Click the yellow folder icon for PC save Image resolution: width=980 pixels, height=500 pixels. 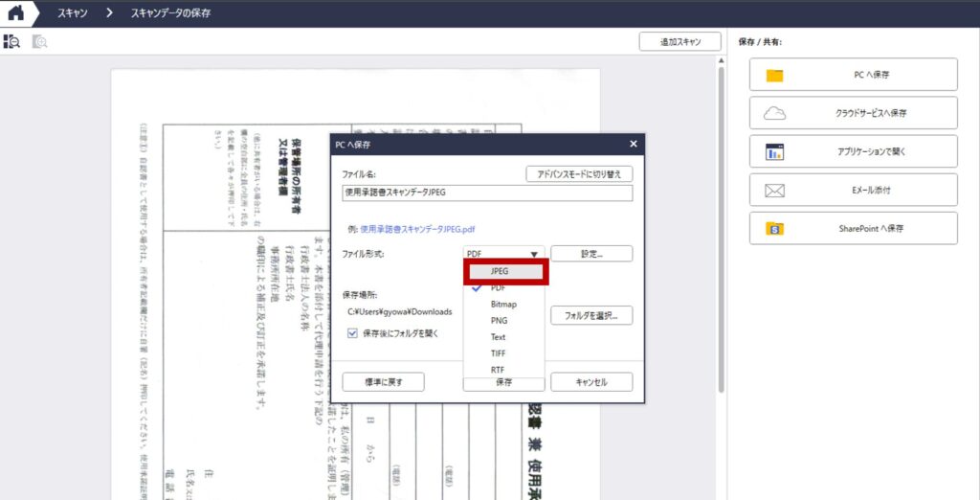pos(774,75)
